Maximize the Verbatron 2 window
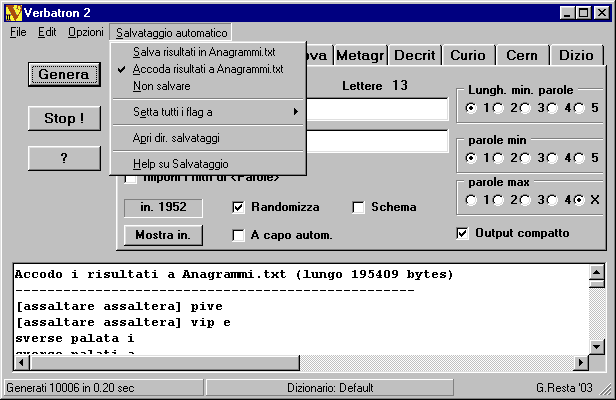This screenshot has width=616, height=400. click(x=583, y=13)
